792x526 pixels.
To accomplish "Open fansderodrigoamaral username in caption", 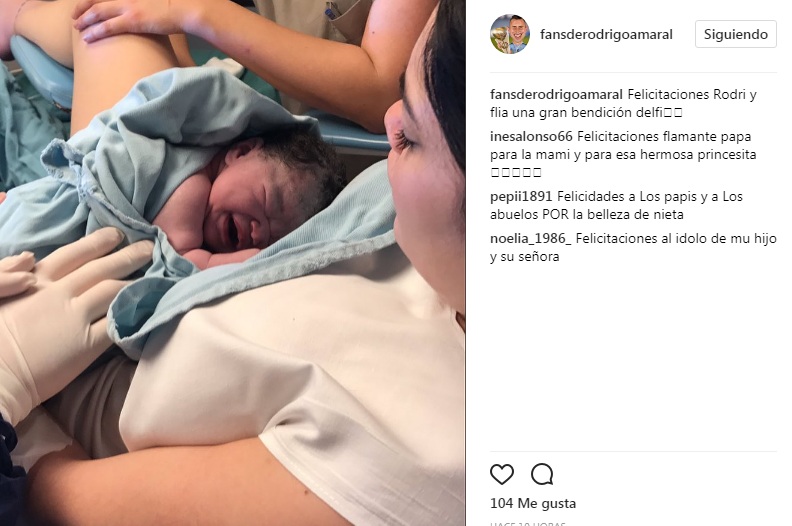I will (556, 94).
